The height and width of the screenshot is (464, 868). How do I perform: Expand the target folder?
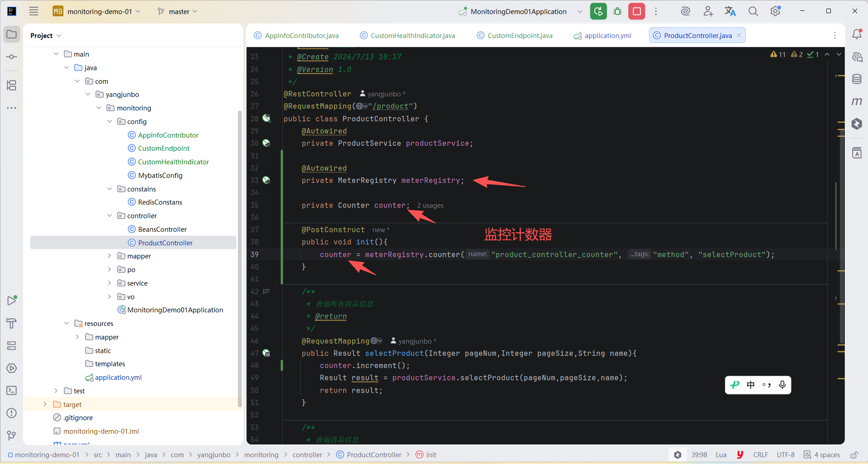(x=45, y=404)
